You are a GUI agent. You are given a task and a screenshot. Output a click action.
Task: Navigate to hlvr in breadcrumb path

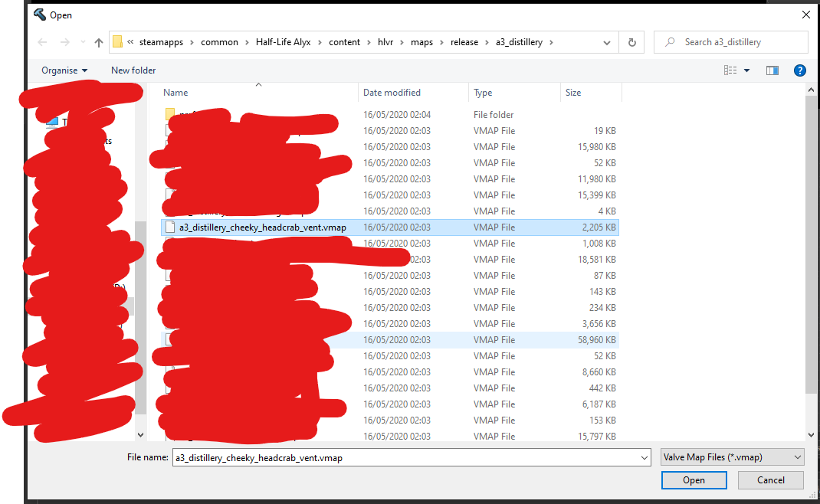pos(385,42)
